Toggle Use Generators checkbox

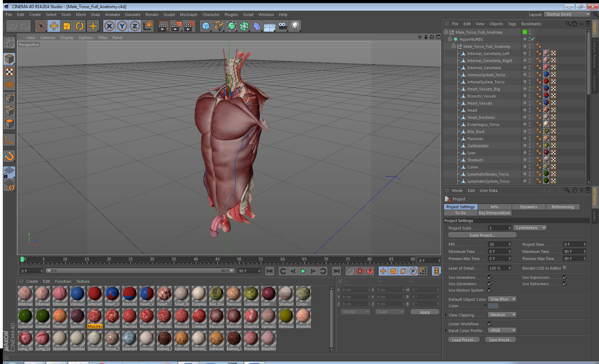pyautogui.click(x=490, y=283)
